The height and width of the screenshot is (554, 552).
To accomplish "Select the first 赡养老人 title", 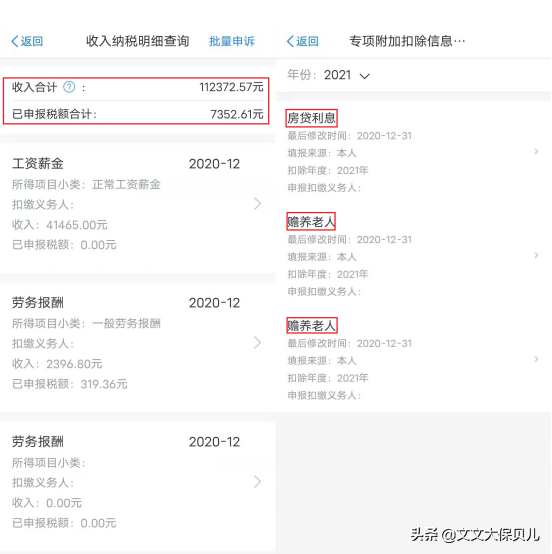I will point(311,222).
